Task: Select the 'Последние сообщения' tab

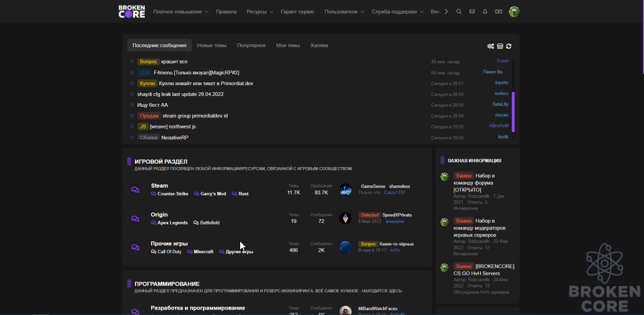Action: (159, 45)
